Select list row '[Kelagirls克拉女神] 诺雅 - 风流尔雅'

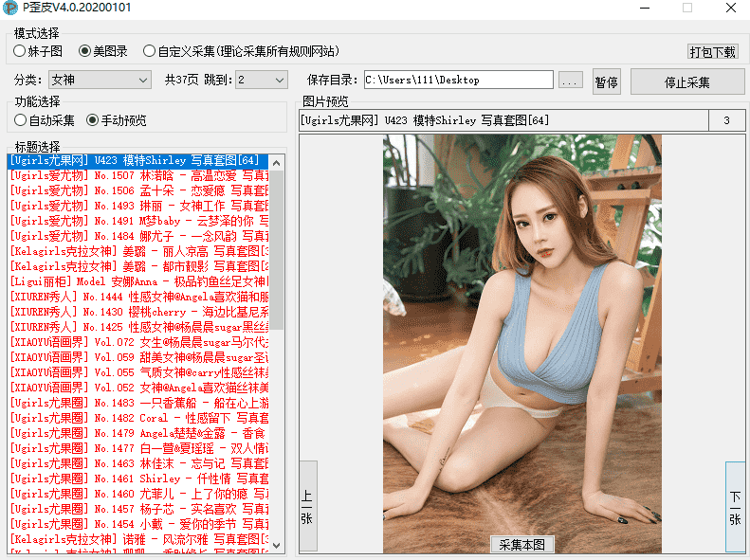pos(138,539)
